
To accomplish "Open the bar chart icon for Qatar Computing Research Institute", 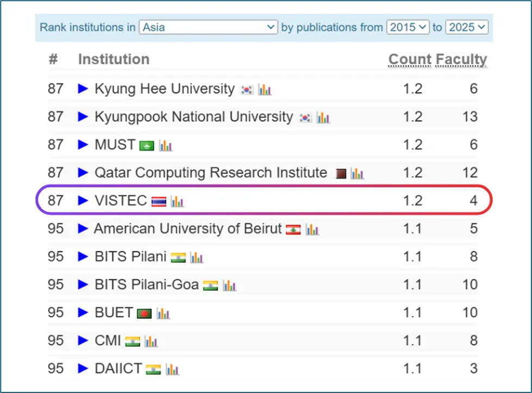I will click(357, 174).
